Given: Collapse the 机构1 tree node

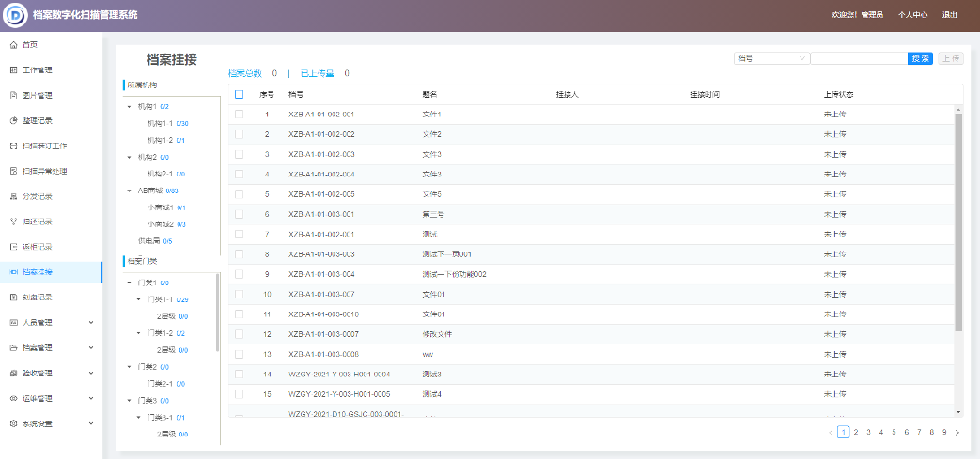Looking at the screenshot, I should click(x=129, y=107).
